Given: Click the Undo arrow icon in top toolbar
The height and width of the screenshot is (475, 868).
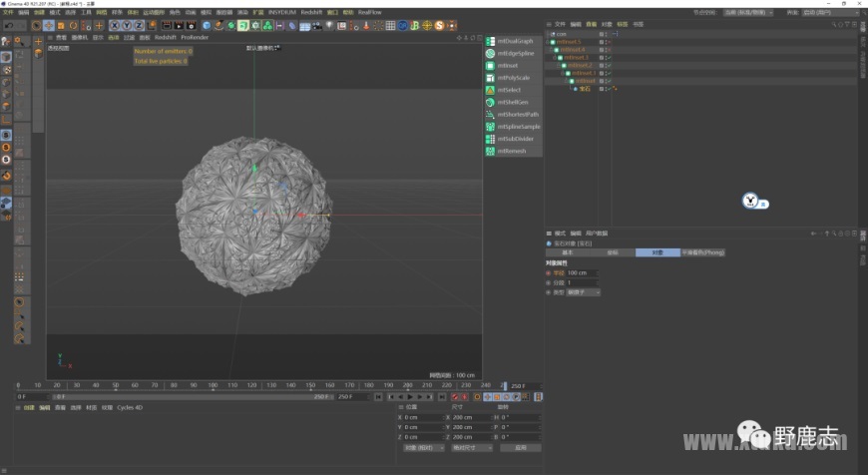Looking at the screenshot, I should [x=9, y=26].
